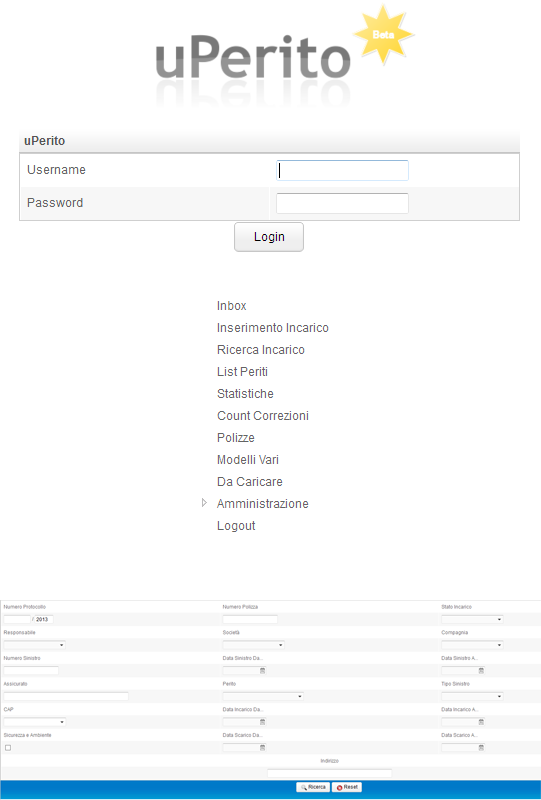Open the Responsabile dropdown

coord(34,645)
